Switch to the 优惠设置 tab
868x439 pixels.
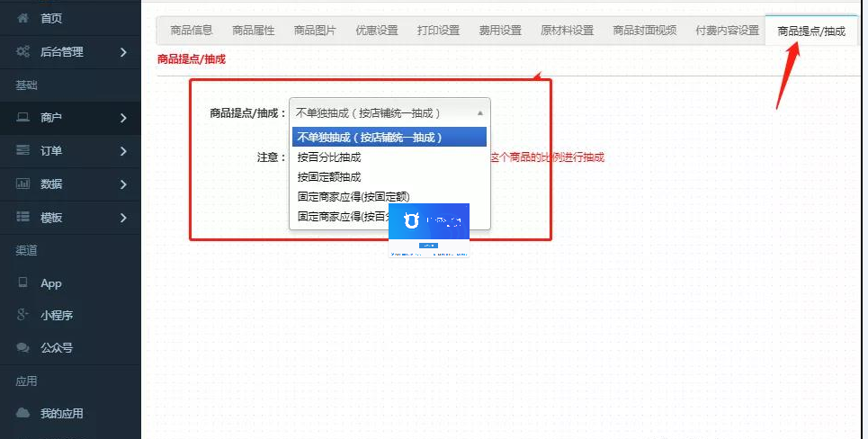pyautogui.click(x=377, y=31)
